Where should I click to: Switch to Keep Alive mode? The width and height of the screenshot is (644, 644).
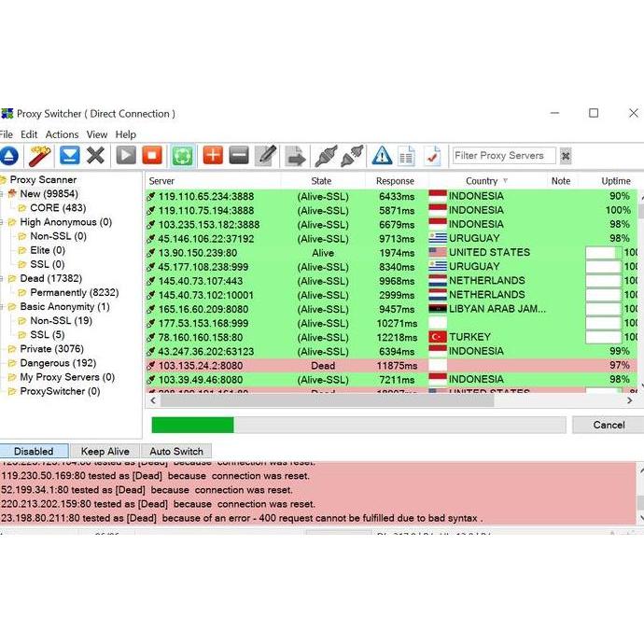click(105, 451)
